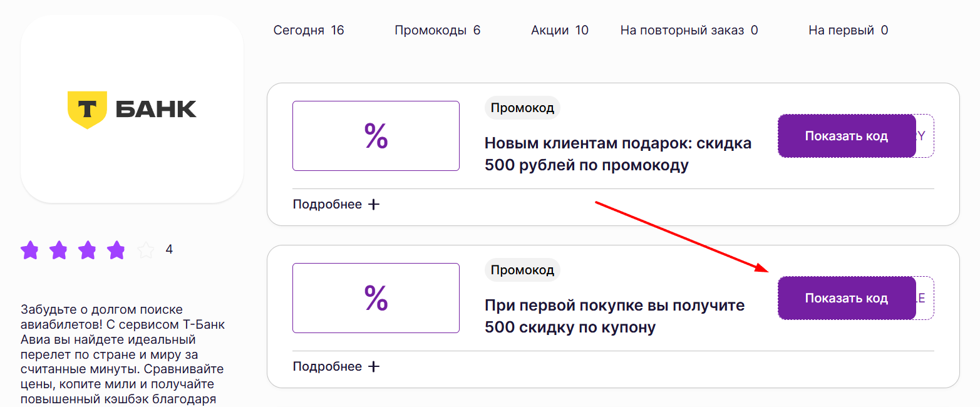
Task: Reveal the code for the first-purchase coupon
Action: 847,298
